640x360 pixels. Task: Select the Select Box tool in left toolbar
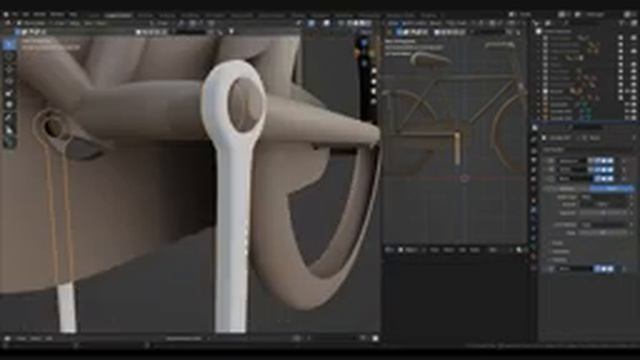(9, 44)
